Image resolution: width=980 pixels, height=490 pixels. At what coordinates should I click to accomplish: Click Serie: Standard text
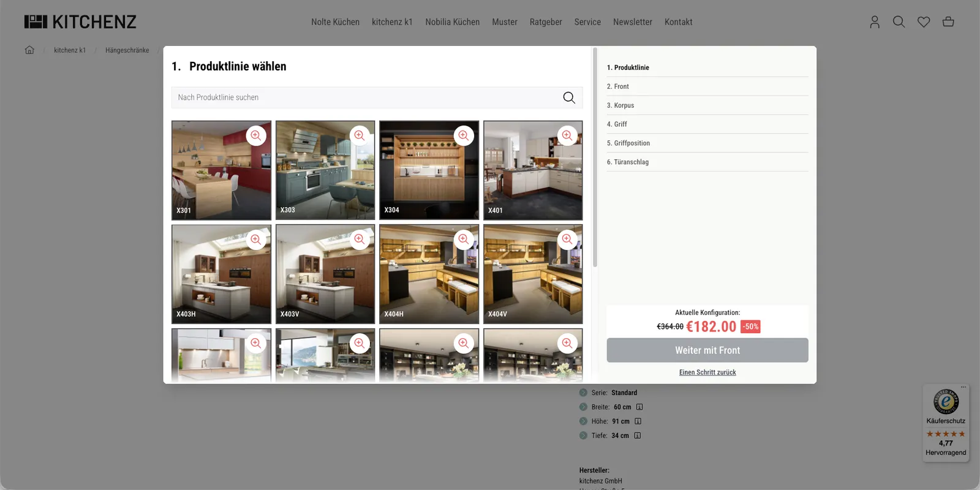coord(614,393)
